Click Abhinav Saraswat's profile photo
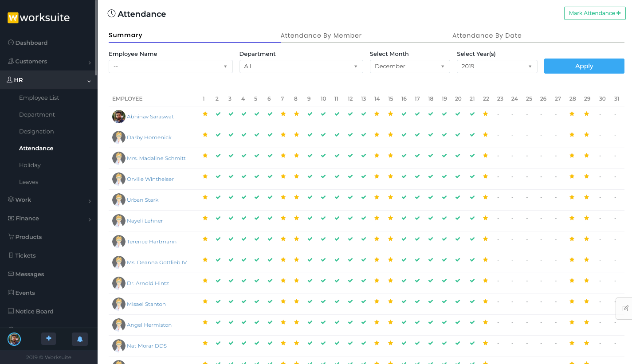 point(119,117)
